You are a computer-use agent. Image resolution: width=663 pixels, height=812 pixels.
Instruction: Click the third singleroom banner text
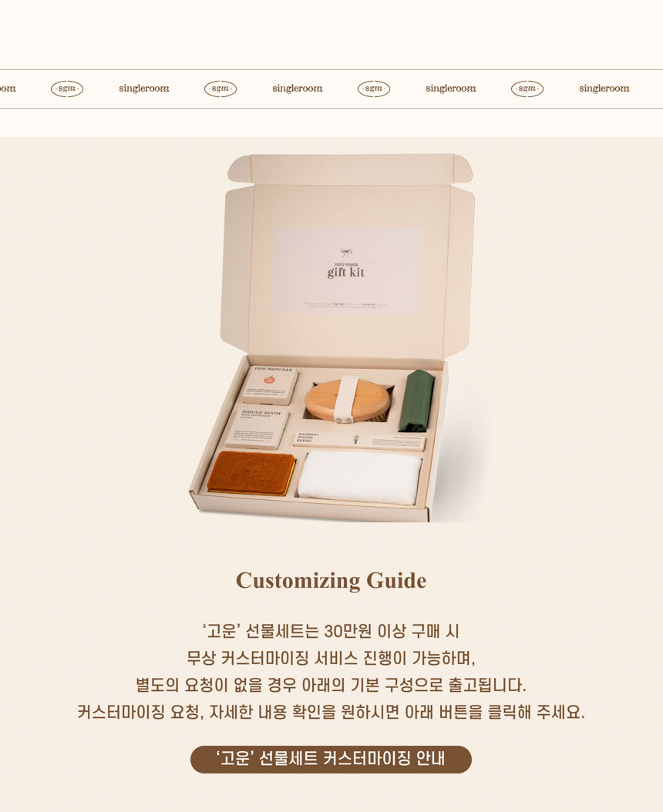pos(451,89)
